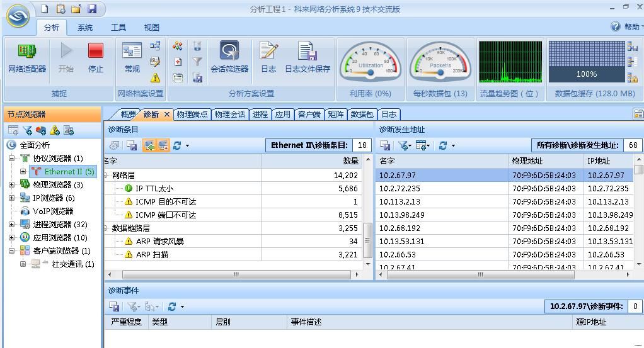Image resolution: width=644 pixels, height=348 pixels.
Task: Click the clipboard icon in quick access bar
Action: coord(60,9)
